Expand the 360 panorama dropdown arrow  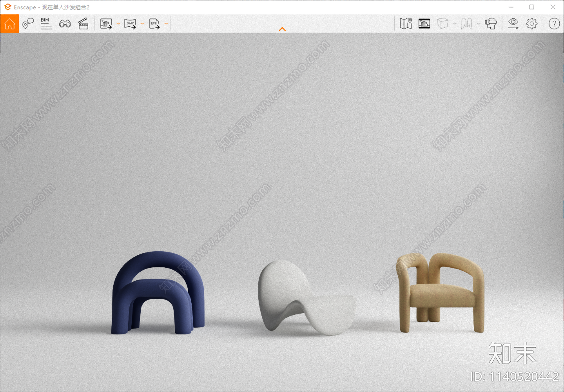142,24
